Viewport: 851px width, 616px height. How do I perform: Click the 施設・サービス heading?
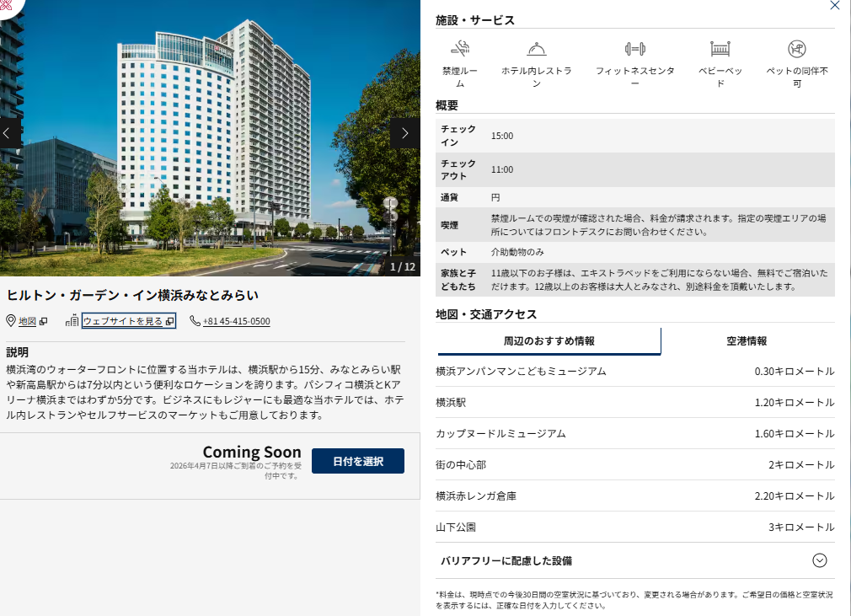(475, 20)
